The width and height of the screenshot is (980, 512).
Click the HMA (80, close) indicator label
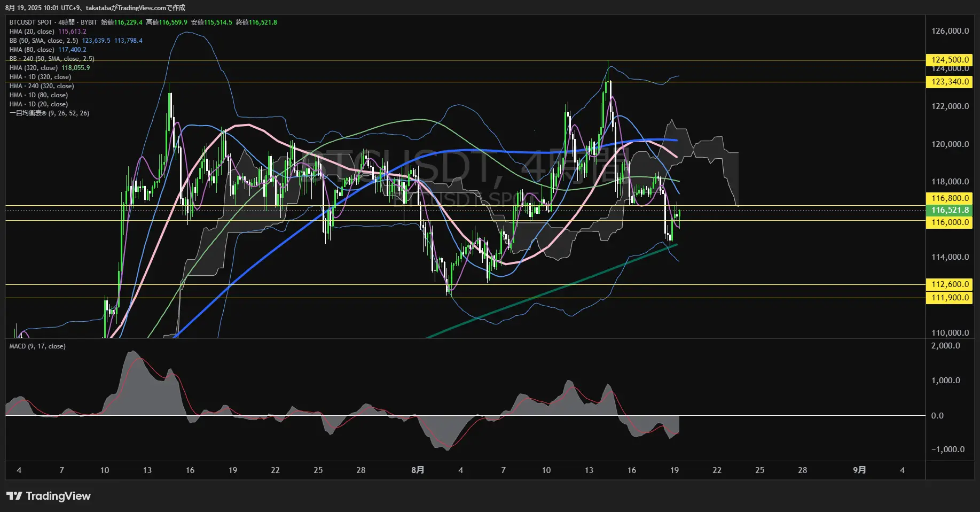pyautogui.click(x=32, y=50)
